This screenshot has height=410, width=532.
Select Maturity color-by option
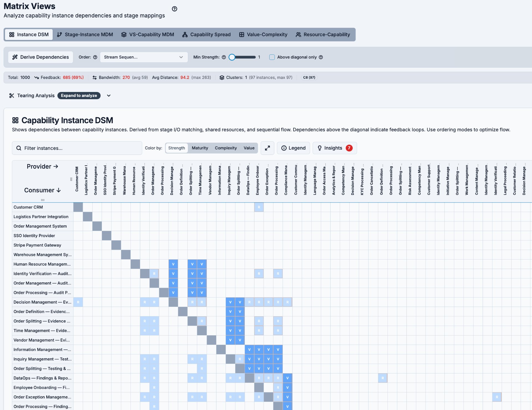(200, 148)
